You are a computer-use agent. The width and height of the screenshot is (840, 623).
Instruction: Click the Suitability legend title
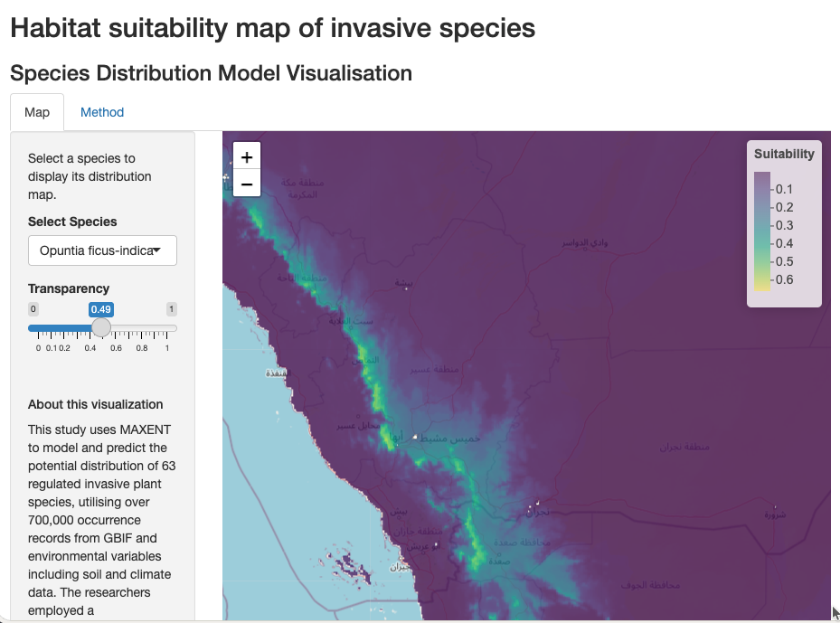point(784,154)
